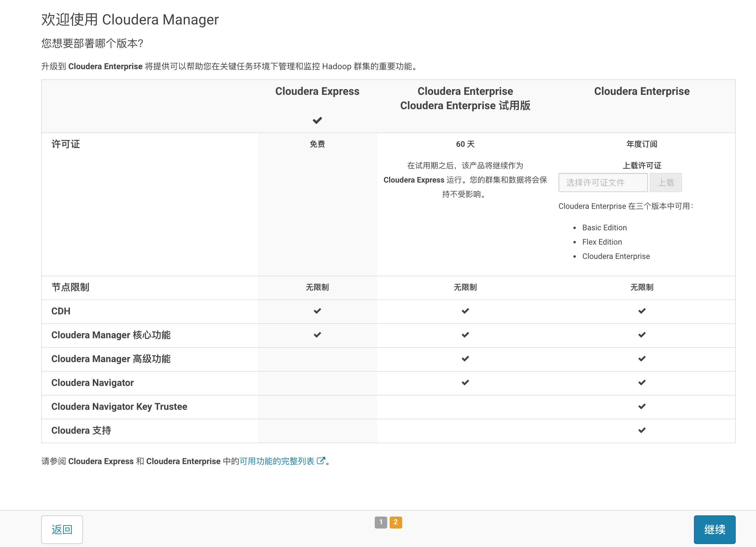756x547 pixels.
Task: Click the 继续 button to continue
Action: pos(714,529)
